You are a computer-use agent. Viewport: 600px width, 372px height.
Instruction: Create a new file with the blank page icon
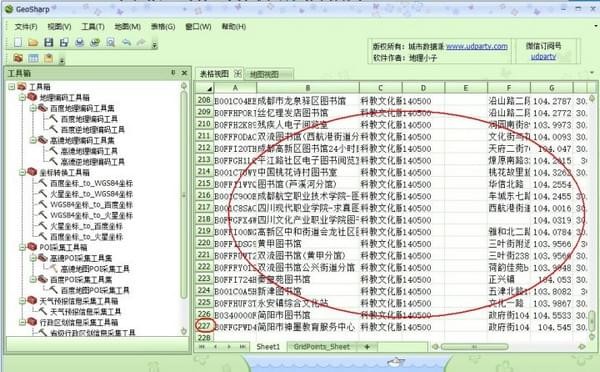18,42
